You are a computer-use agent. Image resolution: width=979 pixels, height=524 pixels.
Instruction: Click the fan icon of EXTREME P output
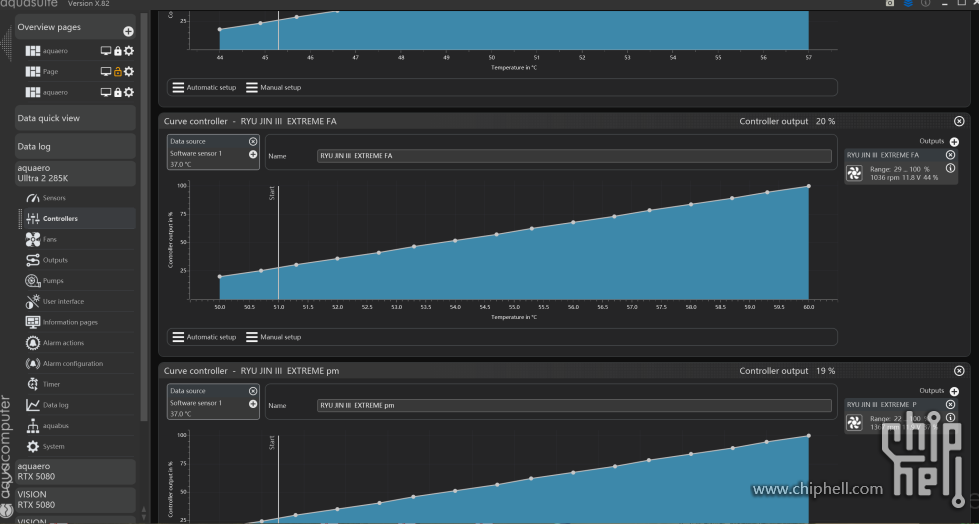(854, 423)
